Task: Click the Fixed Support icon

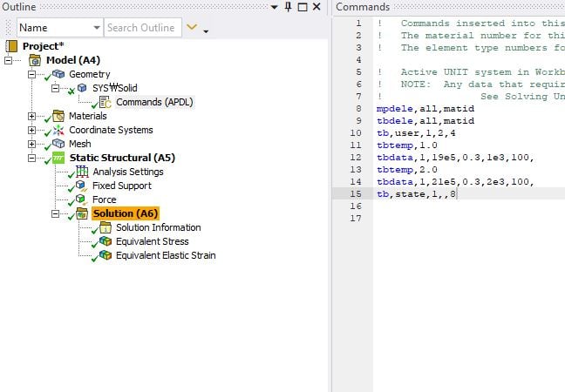Action: [81, 186]
